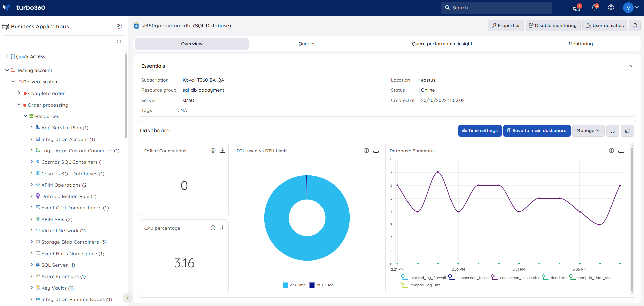Click the sidebar search magnifier icon
Viewport: 644px width, 306px height.
[x=119, y=42]
